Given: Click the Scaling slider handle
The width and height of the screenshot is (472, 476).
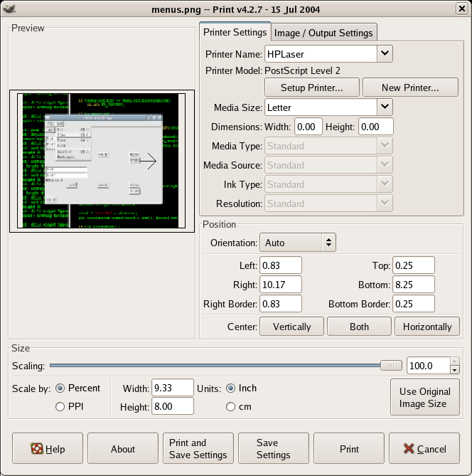Looking at the screenshot, I should (391, 366).
